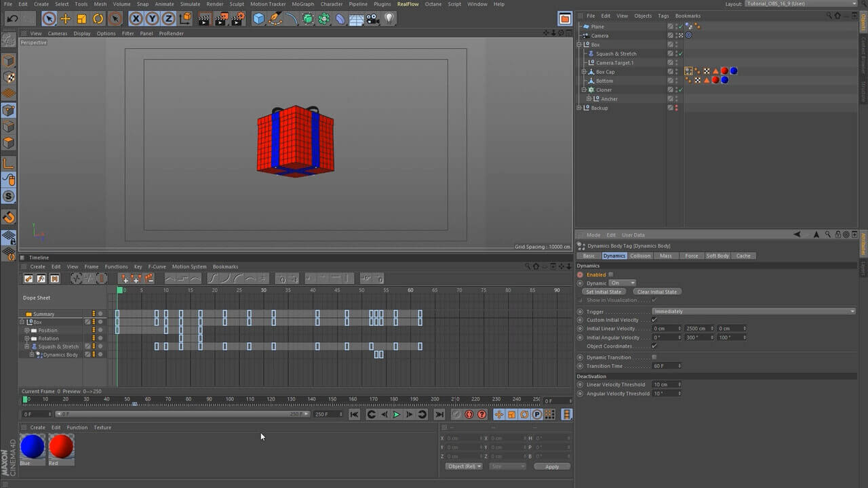Activate the Rotate tool

click(x=98, y=19)
